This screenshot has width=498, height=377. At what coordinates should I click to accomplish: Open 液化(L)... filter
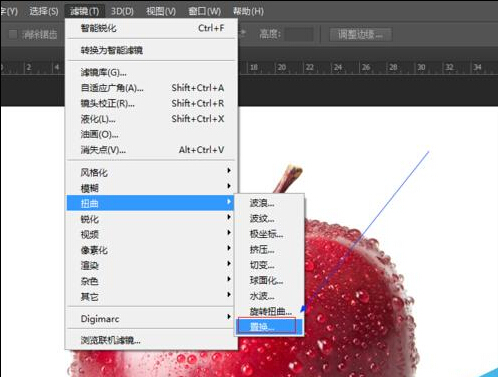tap(152, 119)
